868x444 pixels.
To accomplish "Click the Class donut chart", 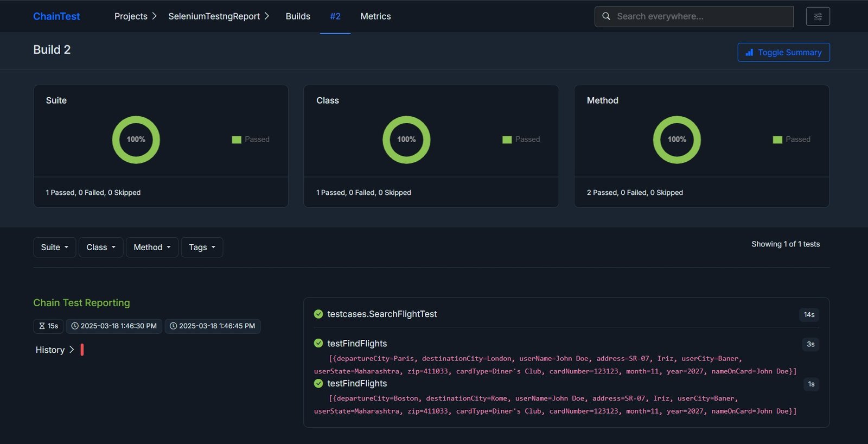I will [406, 139].
